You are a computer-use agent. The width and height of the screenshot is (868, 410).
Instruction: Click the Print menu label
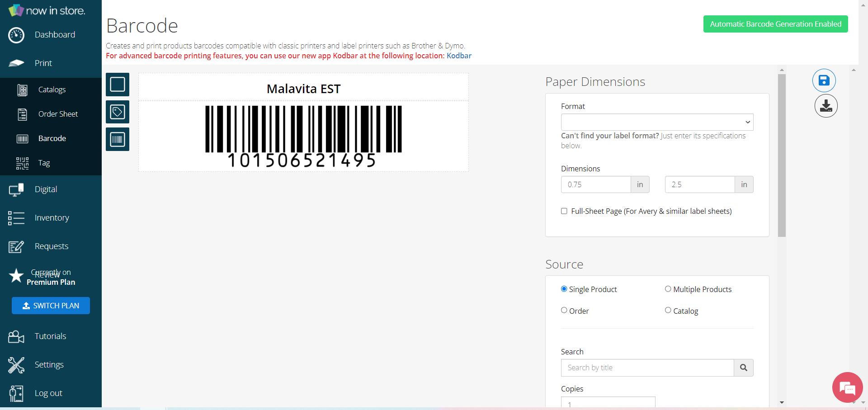coord(43,63)
